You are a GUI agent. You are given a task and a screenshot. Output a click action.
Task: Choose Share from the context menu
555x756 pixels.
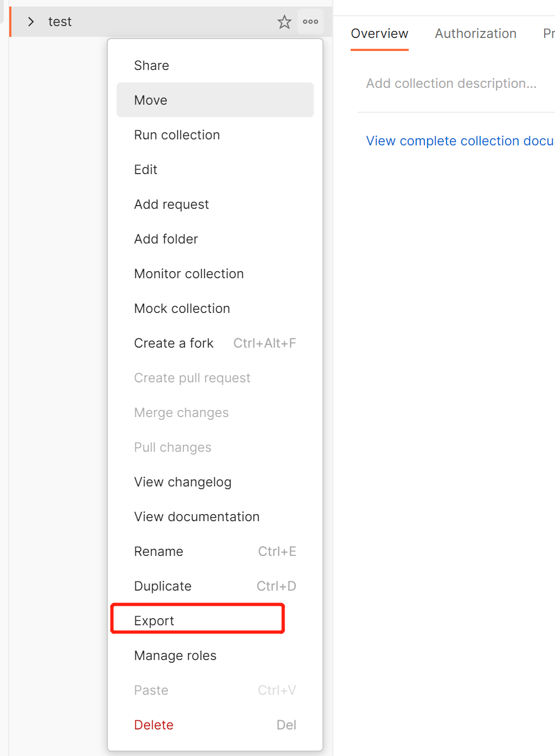click(152, 66)
